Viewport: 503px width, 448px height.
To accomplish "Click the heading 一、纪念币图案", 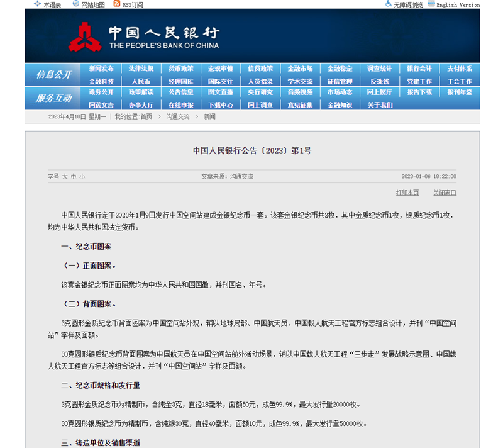I will tap(86, 247).
